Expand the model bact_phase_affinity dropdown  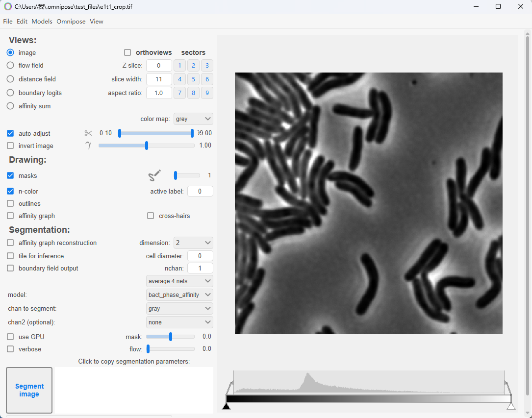179,295
